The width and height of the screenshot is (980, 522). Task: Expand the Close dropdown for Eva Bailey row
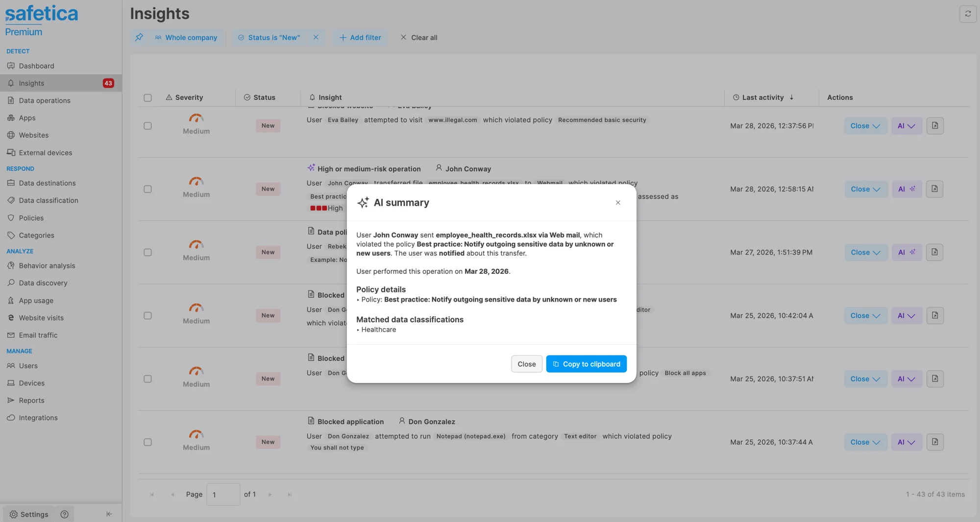[x=865, y=126]
